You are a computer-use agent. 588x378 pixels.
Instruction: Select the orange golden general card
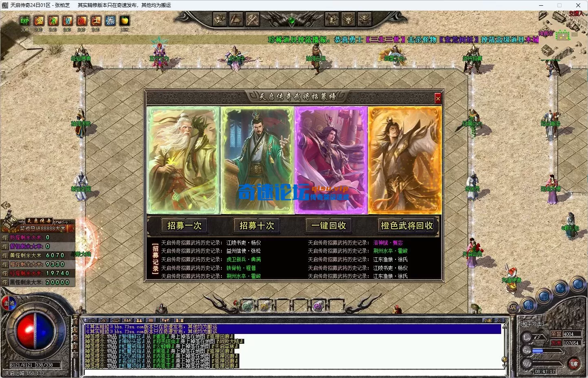(405, 160)
